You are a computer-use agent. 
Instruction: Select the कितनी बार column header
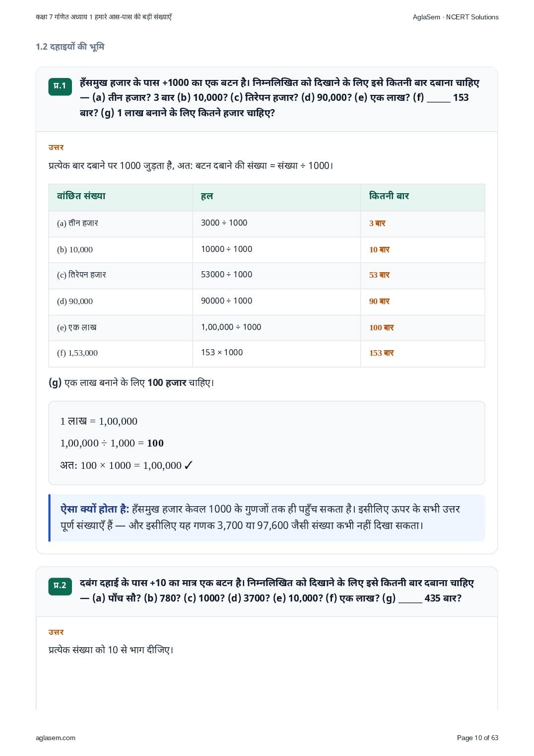[389, 196]
